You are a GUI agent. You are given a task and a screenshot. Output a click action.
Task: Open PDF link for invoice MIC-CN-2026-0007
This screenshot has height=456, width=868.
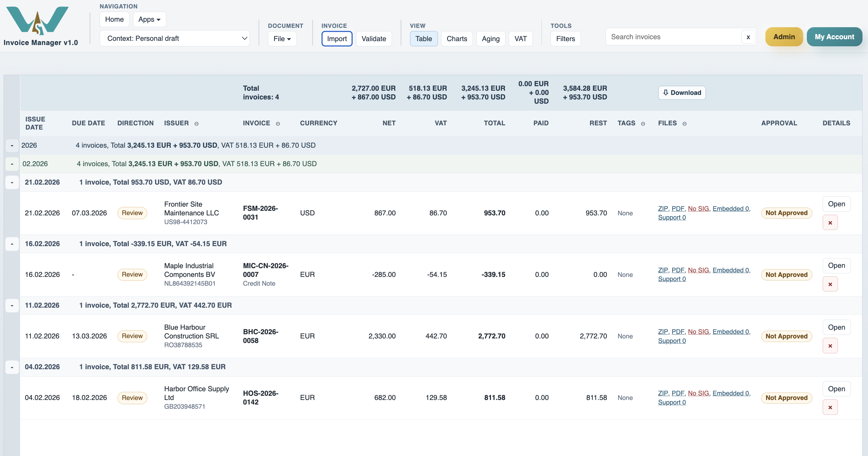(678, 270)
